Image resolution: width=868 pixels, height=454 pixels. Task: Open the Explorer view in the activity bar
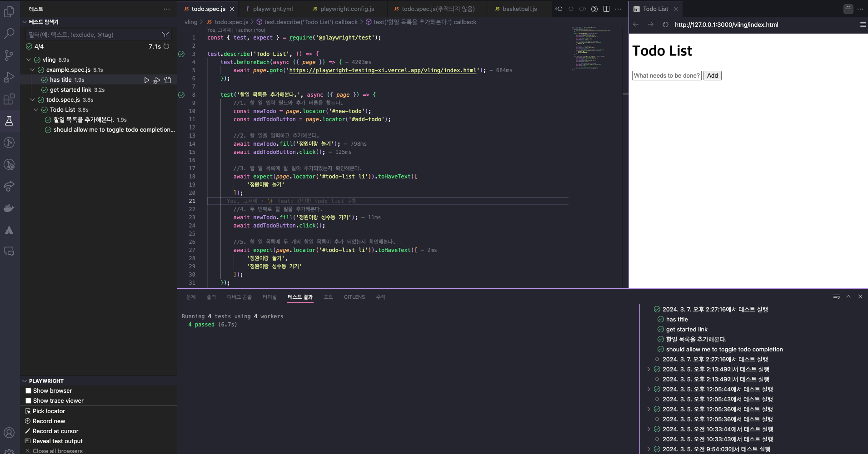(x=9, y=11)
